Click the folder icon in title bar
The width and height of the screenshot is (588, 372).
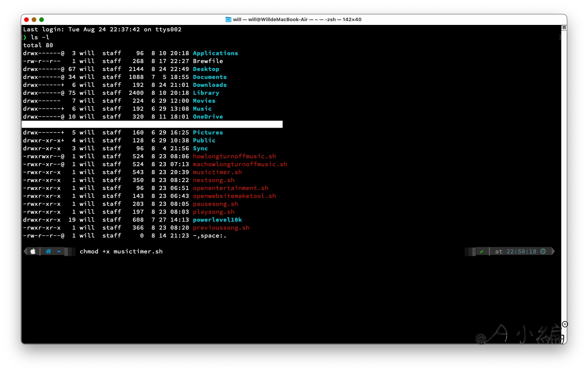click(x=228, y=20)
